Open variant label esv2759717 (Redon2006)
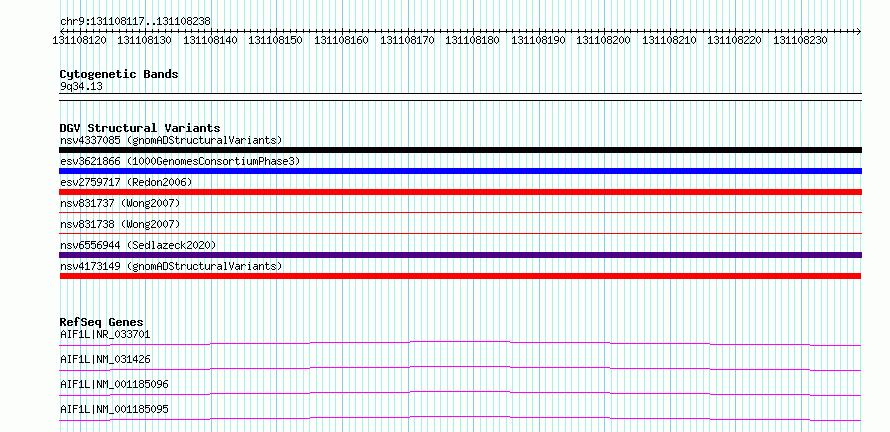 coord(126,182)
